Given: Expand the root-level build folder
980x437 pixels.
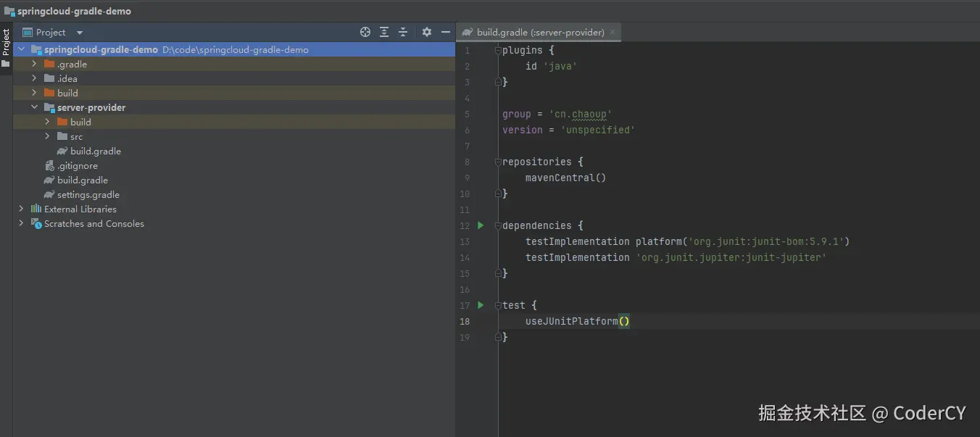Looking at the screenshot, I should click(34, 93).
